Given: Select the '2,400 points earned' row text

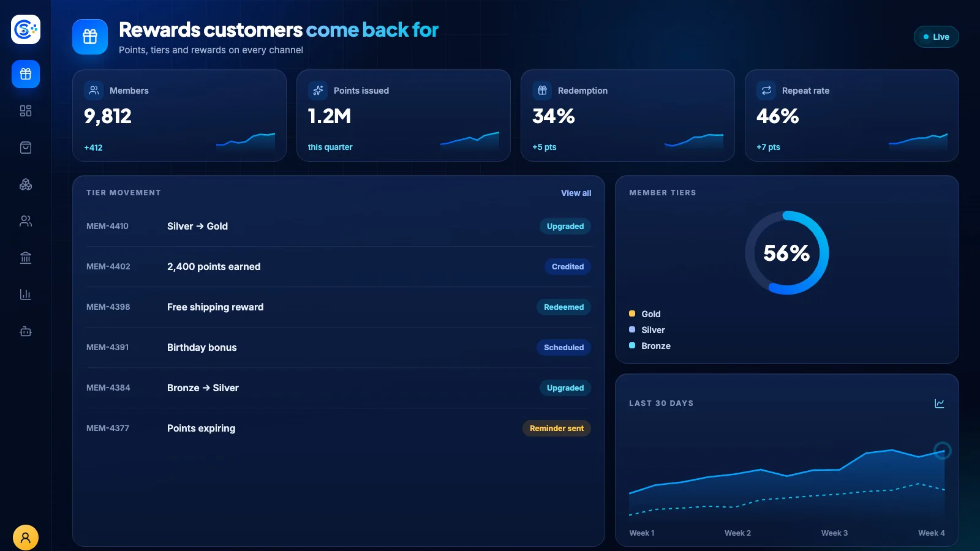Looking at the screenshot, I should click(x=214, y=266).
